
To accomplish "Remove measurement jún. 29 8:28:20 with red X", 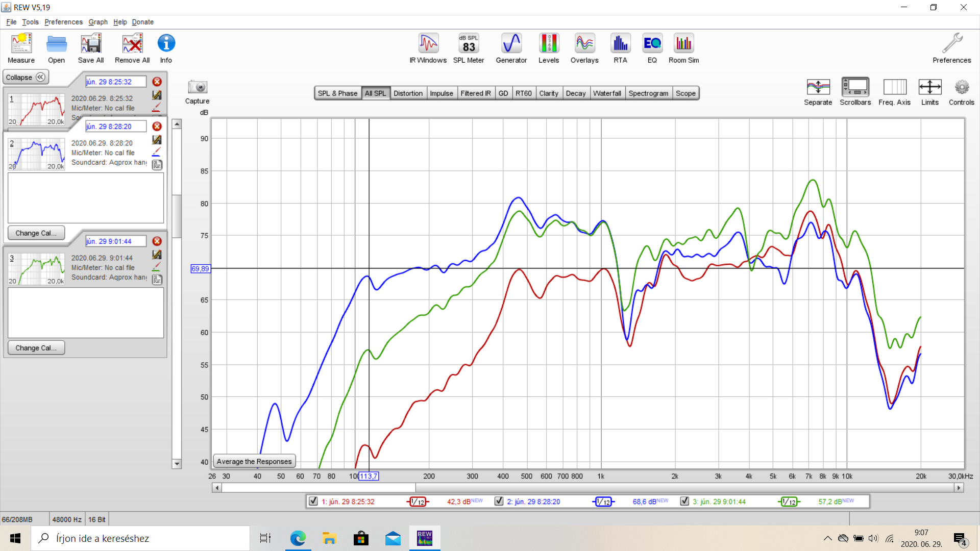I will coord(157,127).
